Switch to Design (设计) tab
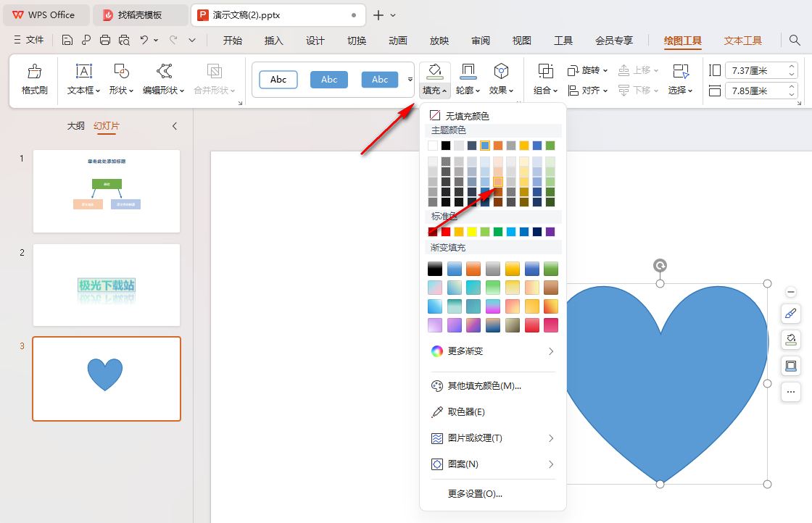 coord(315,41)
